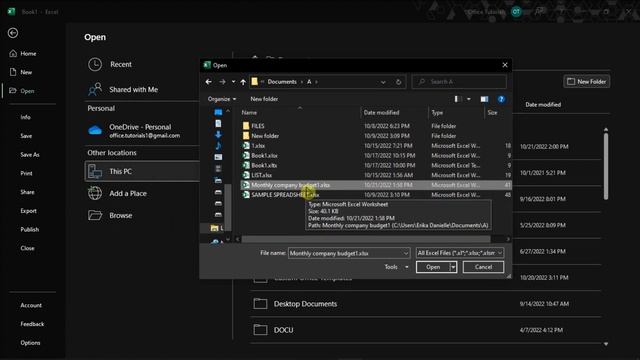This screenshot has width=640, height=360.
Task: Click the Excel file icon for 1.xlsx
Action: pyautogui.click(x=246, y=146)
